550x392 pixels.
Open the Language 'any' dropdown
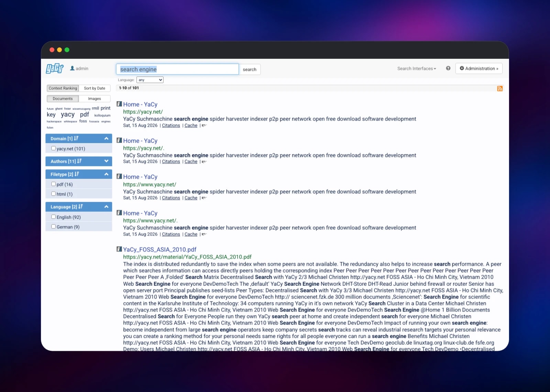(x=150, y=80)
